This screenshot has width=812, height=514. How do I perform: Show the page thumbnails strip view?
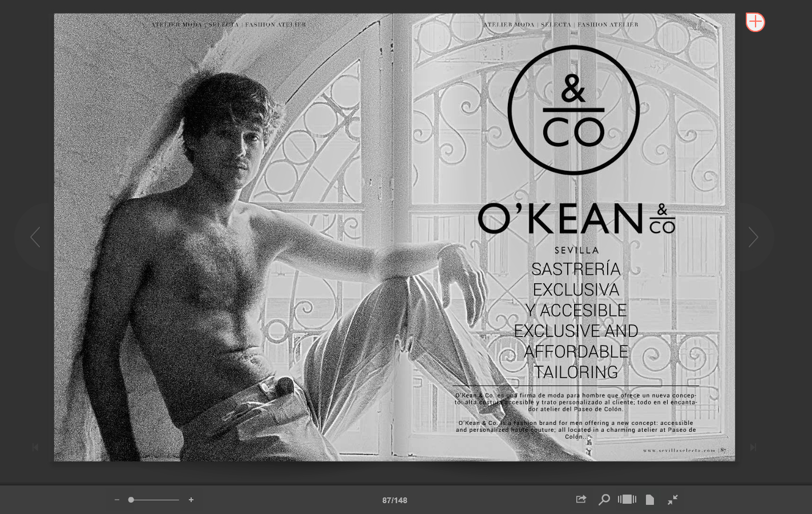coord(627,499)
